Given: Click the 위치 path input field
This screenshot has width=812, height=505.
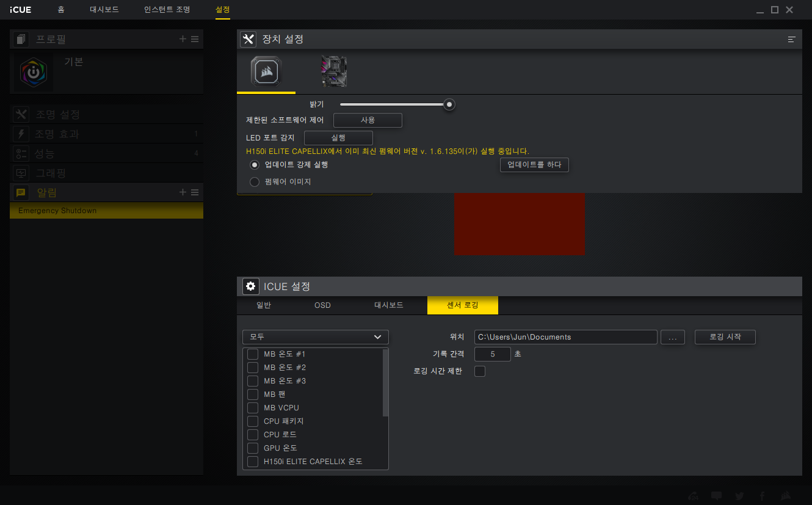Looking at the screenshot, I should [x=566, y=337].
